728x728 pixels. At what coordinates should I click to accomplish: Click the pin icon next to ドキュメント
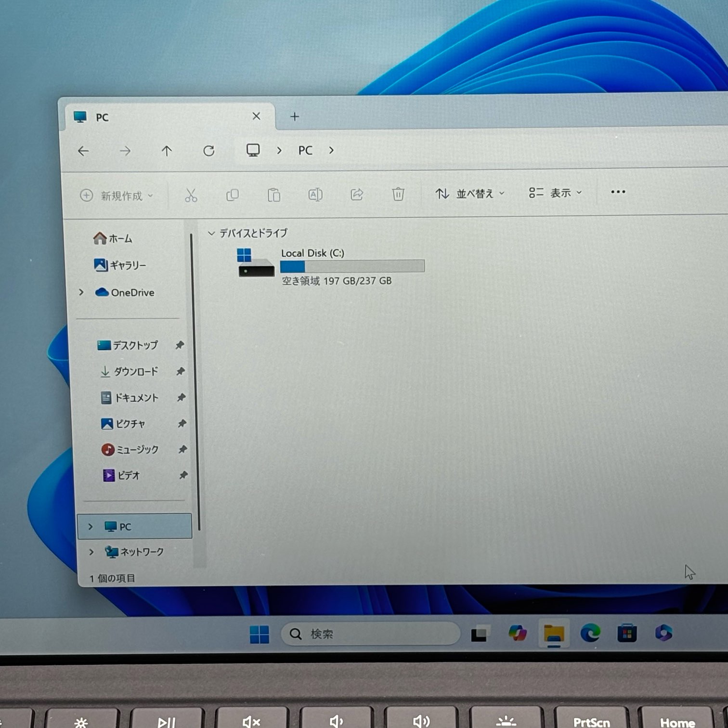181,398
